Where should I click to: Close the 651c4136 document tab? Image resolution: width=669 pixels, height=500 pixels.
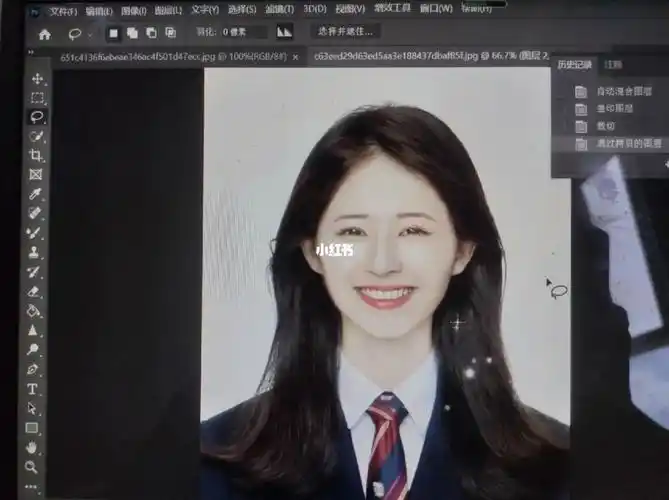point(295,57)
